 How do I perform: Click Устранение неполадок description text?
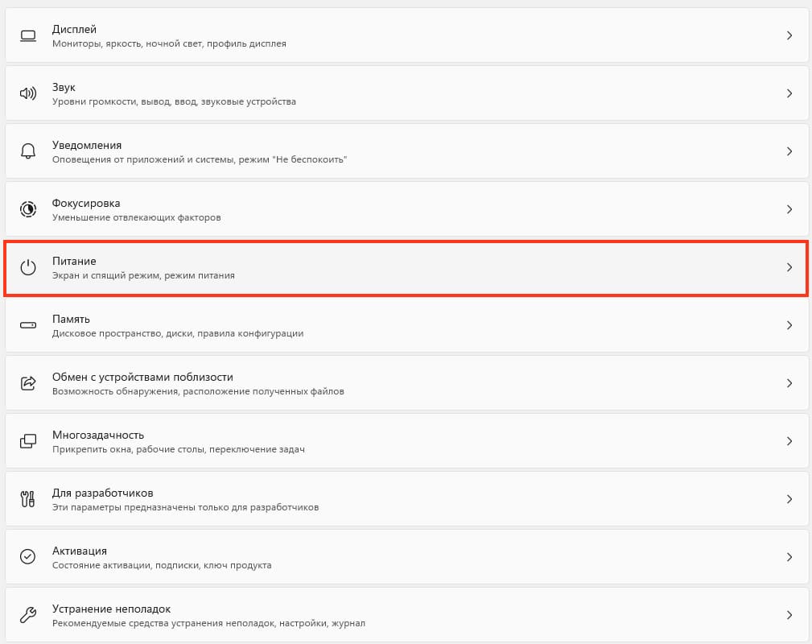(208, 623)
